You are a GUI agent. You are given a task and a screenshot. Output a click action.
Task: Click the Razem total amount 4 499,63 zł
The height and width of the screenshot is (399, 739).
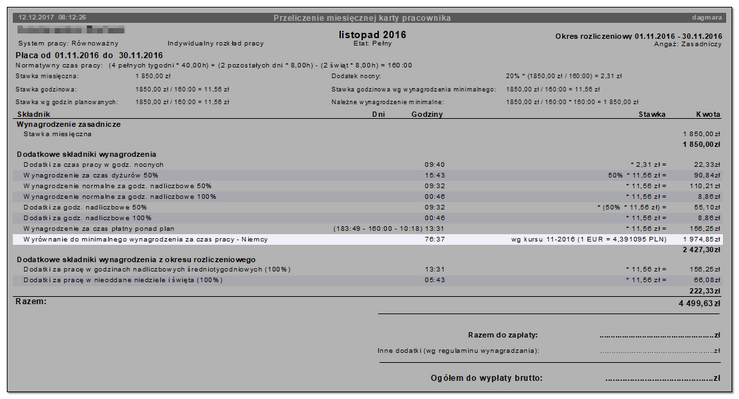699,303
